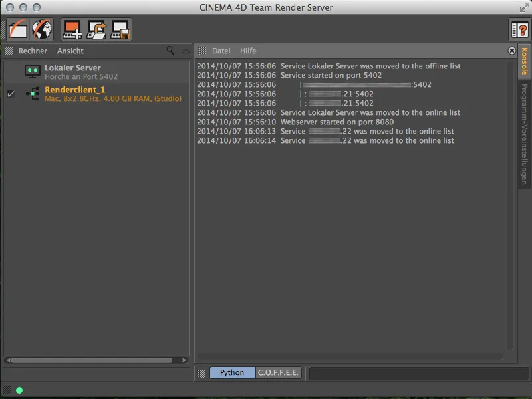Select the Python console button
This screenshot has height=399, width=532.
pyautogui.click(x=232, y=373)
